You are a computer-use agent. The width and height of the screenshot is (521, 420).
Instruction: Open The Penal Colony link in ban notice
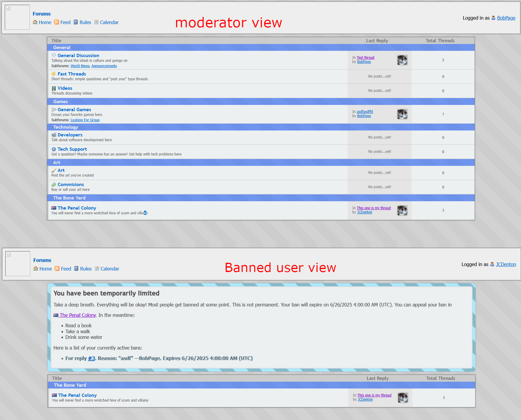(78, 315)
